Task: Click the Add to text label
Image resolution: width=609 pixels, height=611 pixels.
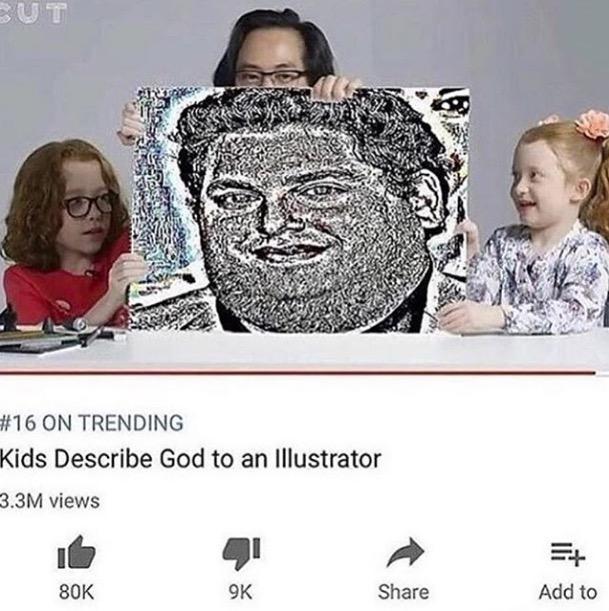Action: (x=568, y=592)
